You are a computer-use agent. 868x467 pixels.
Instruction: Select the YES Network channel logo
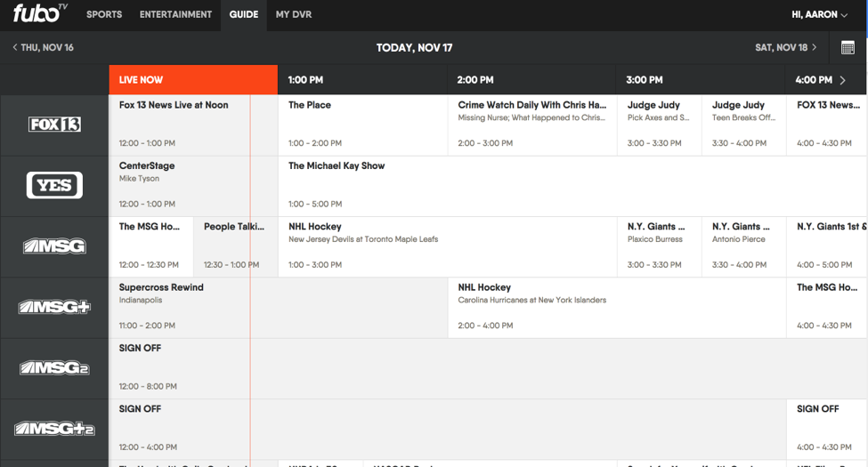[54, 185]
